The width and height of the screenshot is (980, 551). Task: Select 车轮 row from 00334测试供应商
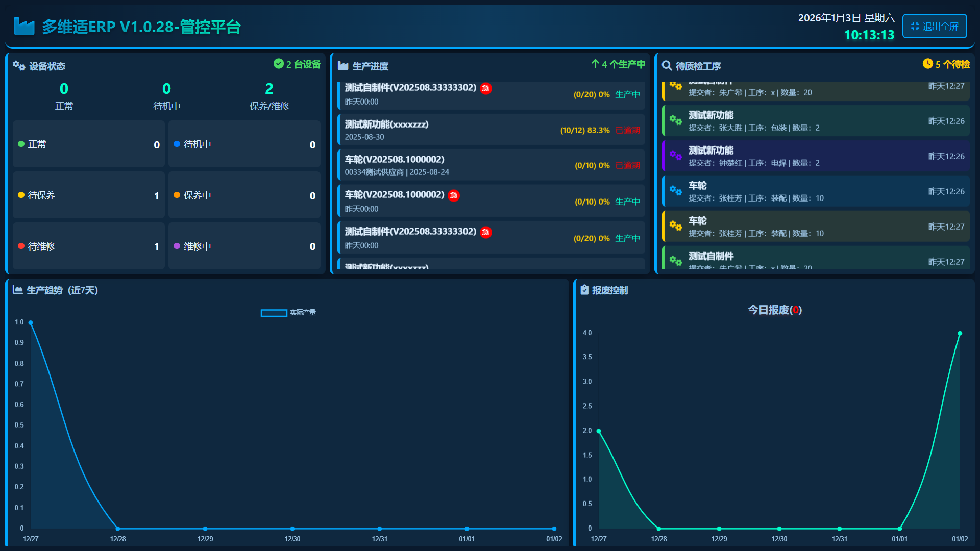491,165
